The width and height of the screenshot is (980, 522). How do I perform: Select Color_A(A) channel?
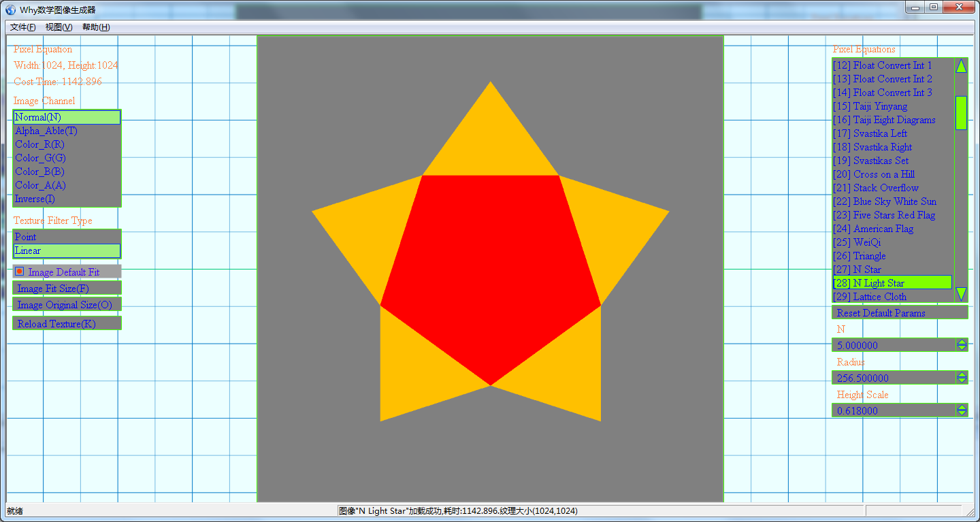point(67,185)
